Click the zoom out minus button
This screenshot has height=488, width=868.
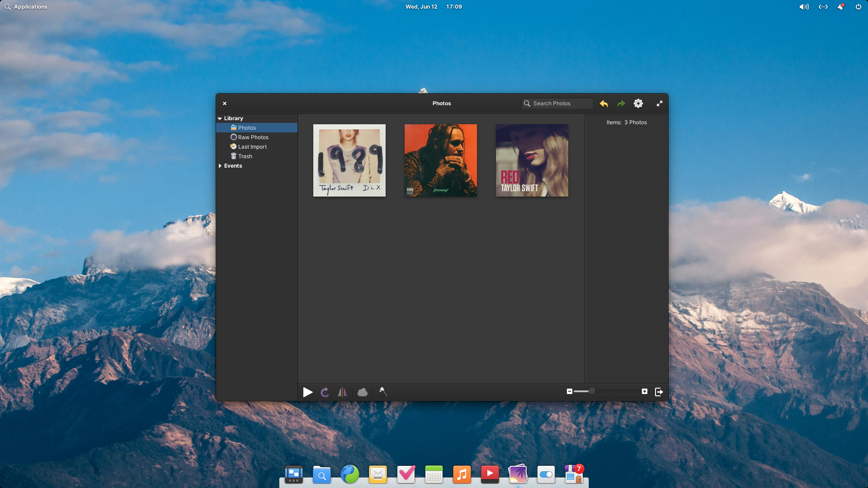tap(570, 391)
